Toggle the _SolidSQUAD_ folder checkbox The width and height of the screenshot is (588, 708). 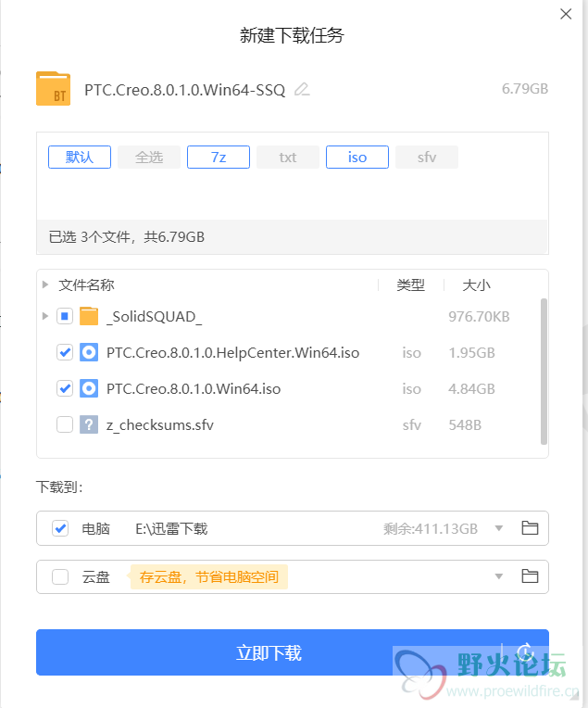65,316
